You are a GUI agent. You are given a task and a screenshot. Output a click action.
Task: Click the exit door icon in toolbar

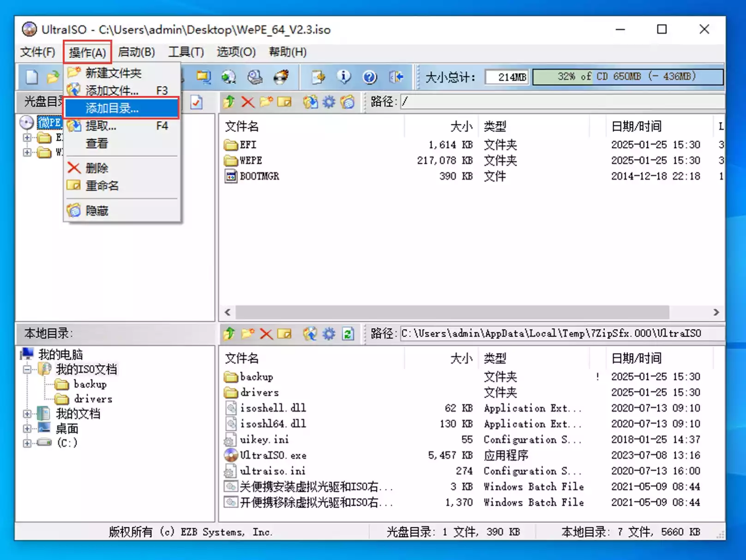click(x=396, y=77)
